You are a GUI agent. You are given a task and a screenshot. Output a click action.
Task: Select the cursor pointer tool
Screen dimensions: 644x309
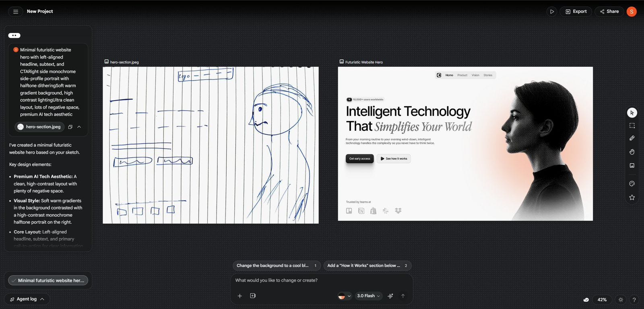(x=632, y=113)
